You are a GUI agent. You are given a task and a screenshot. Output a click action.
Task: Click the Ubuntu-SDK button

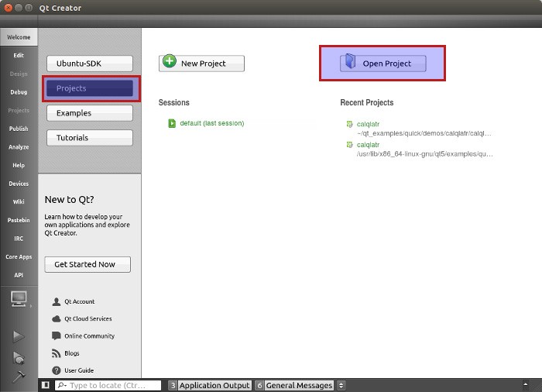90,64
